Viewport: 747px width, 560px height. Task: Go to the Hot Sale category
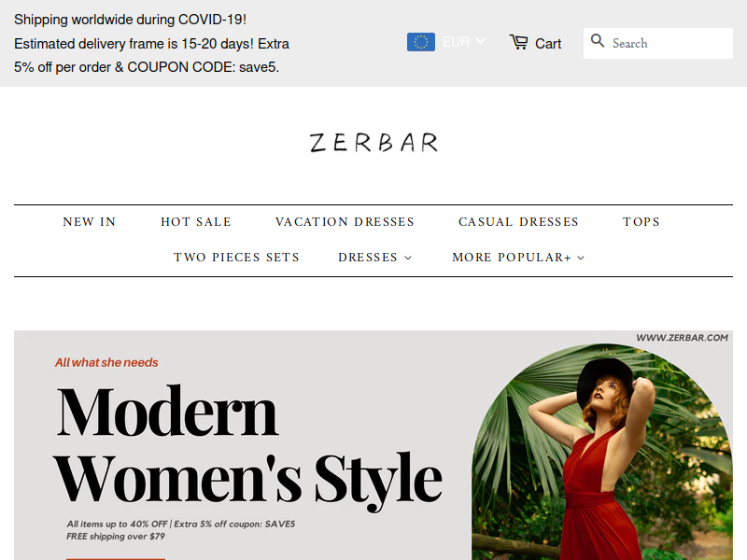coord(196,222)
